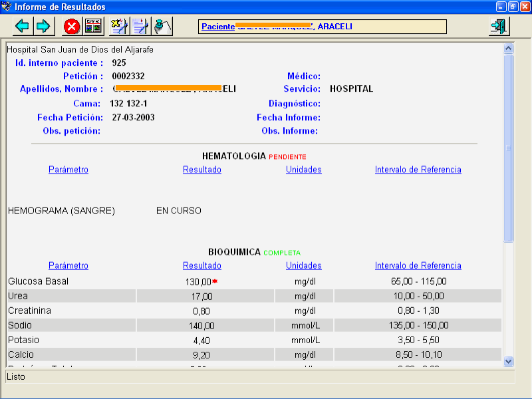Screen dimensions: 532x399
Task: Open the Paciente link in toolbar
Action: point(218,27)
